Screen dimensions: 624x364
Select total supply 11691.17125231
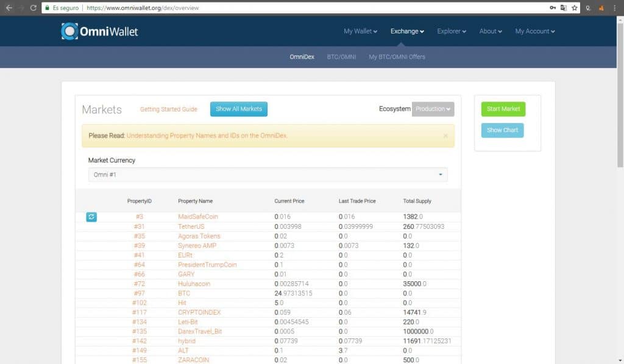427,341
